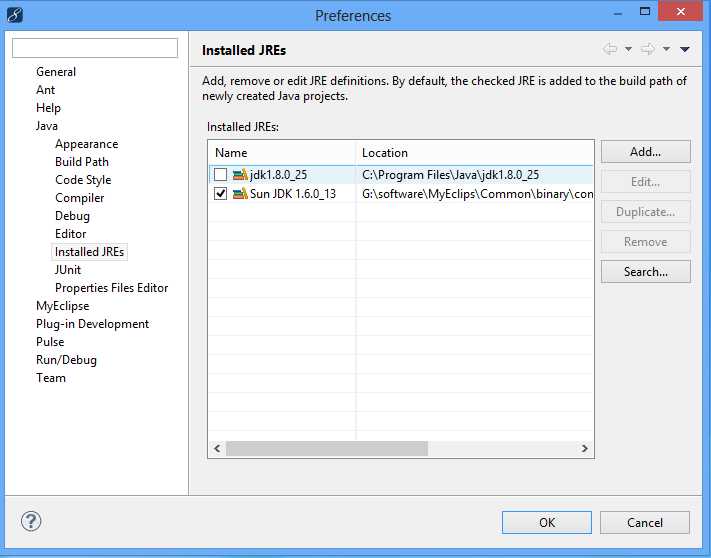Click the scroll right arrow in JRE table

click(x=584, y=448)
